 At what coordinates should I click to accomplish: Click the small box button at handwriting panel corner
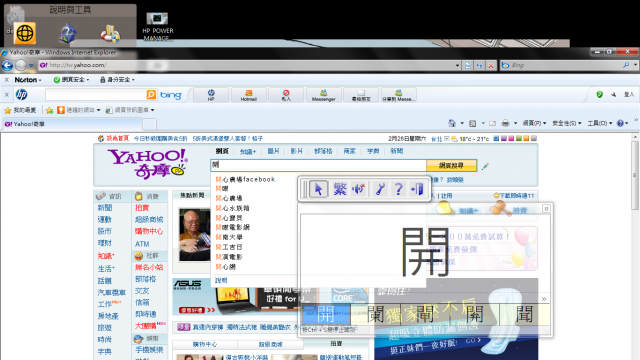[x=546, y=209]
